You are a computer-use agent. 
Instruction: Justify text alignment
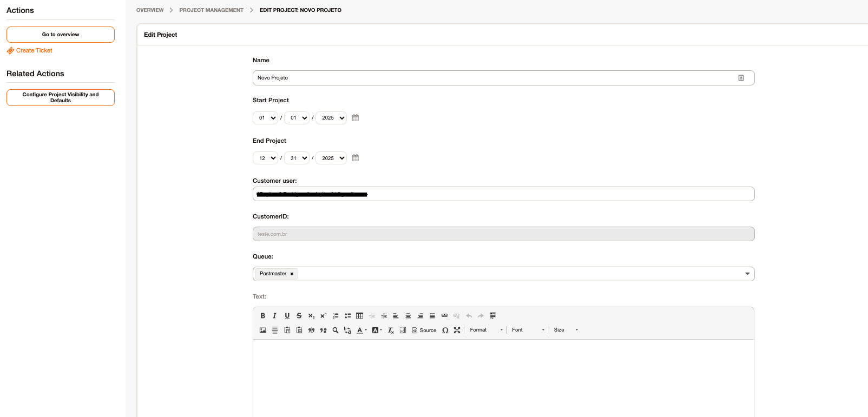tap(432, 316)
